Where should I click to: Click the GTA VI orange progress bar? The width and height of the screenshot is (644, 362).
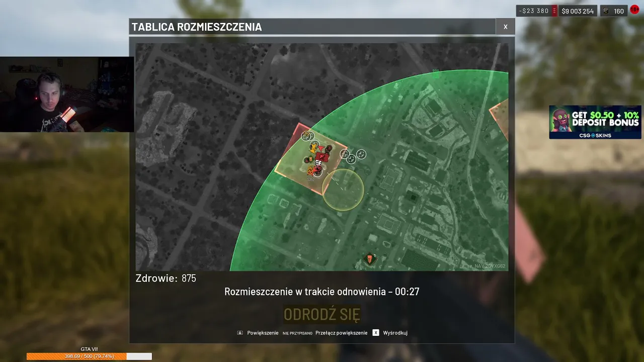(x=89, y=356)
